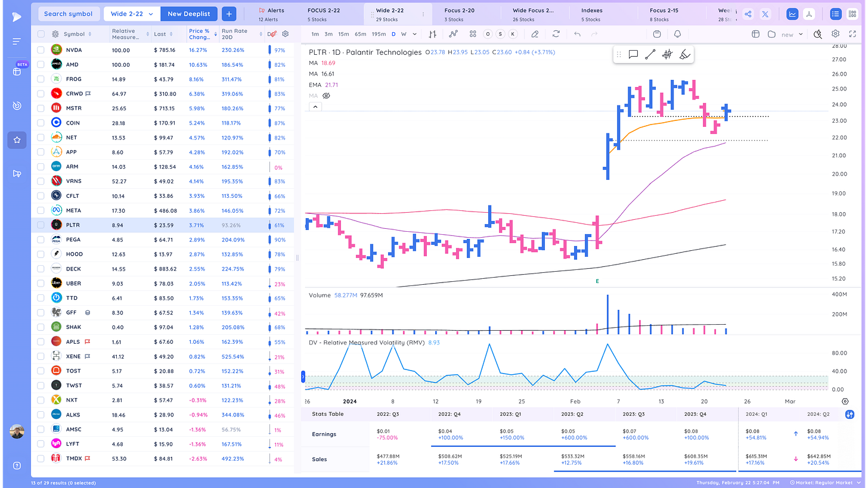Open the indicators line-graph icon
The width and height of the screenshot is (868, 488).
pyautogui.click(x=454, y=34)
